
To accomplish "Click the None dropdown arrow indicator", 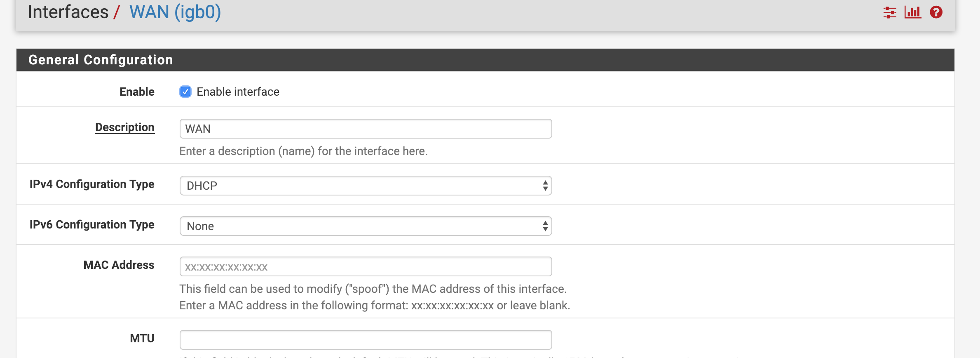I will 545,226.
